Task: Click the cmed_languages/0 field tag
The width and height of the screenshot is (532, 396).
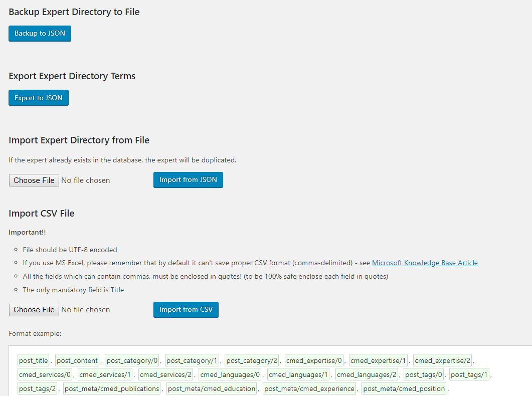Action: click(230, 374)
